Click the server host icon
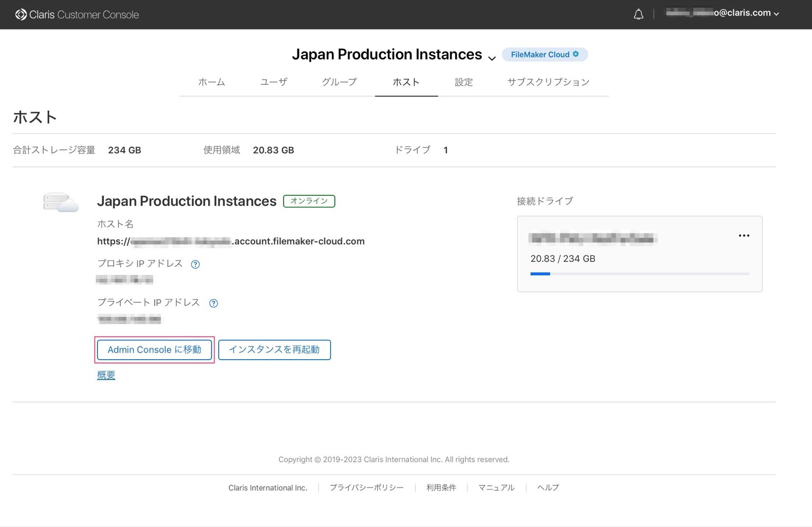The width and height of the screenshot is (812, 527). (60, 202)
